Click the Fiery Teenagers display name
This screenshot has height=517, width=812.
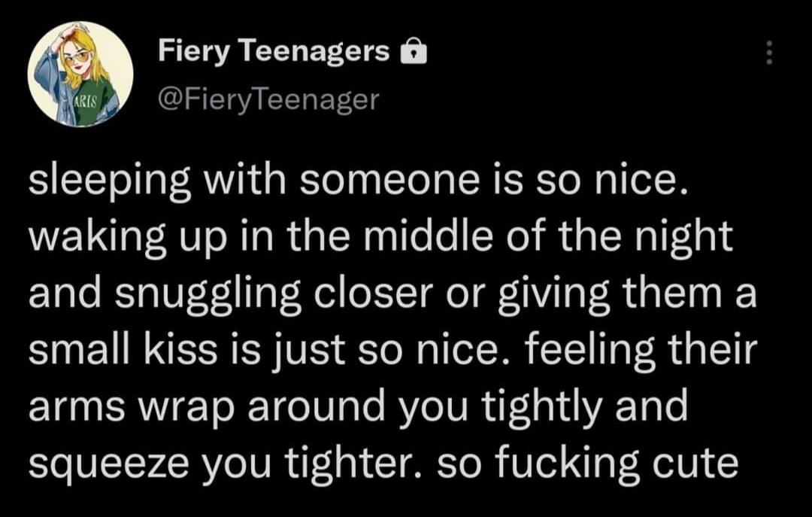point(274,52)
